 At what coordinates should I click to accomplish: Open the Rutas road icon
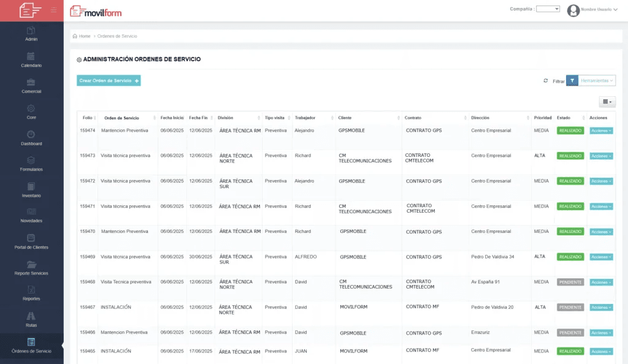31,316
